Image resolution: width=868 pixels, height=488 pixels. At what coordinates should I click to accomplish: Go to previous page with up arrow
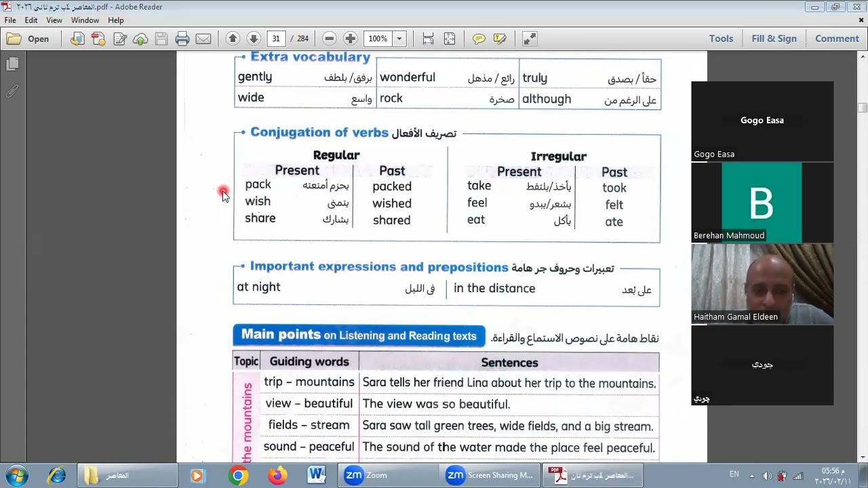[x=233, y=39]
